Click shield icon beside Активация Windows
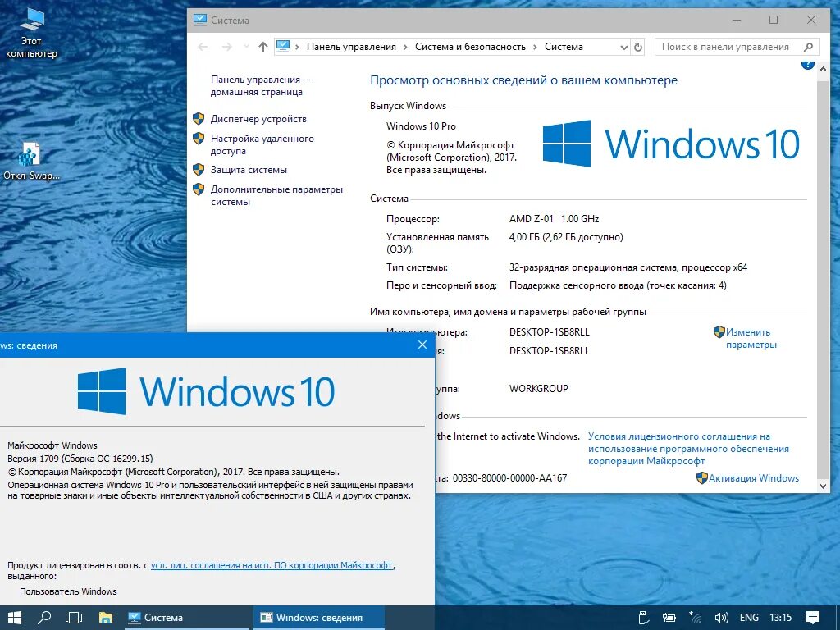This screenshot has height=630, width=840. [702, 478]
